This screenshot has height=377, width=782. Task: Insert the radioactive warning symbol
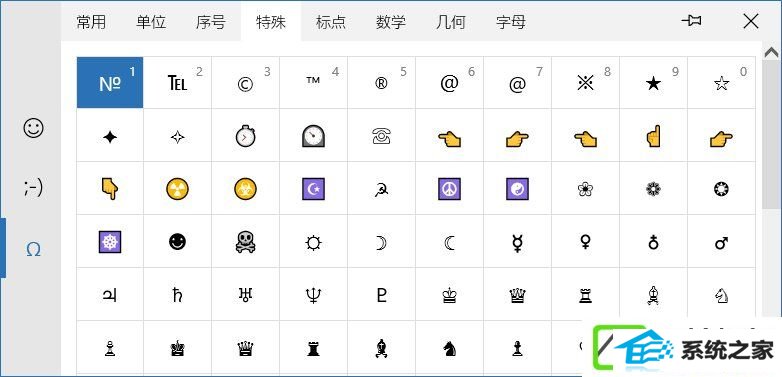click(x=178, y=189)
